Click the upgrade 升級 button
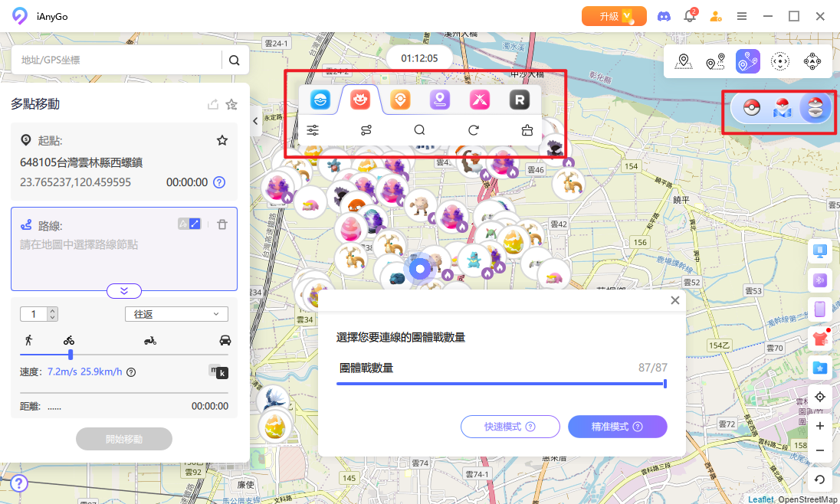This screenshot has width=840, height=504. point(614,17)
